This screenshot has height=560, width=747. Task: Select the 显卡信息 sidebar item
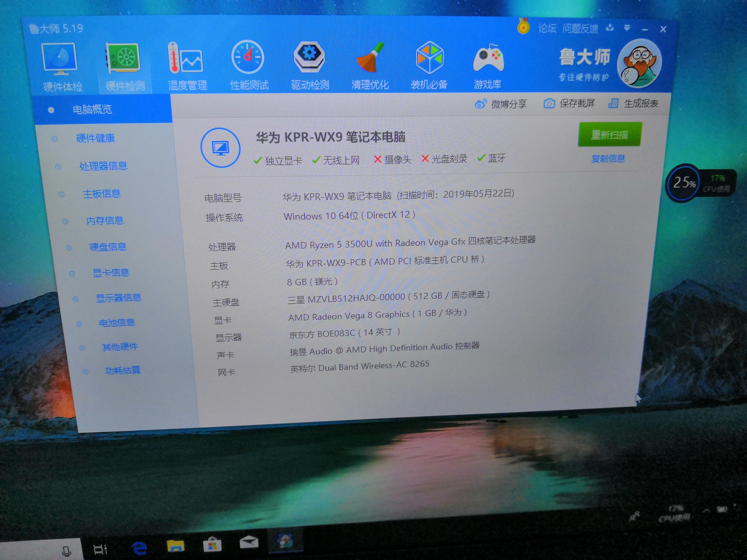(x=111, y=273)
